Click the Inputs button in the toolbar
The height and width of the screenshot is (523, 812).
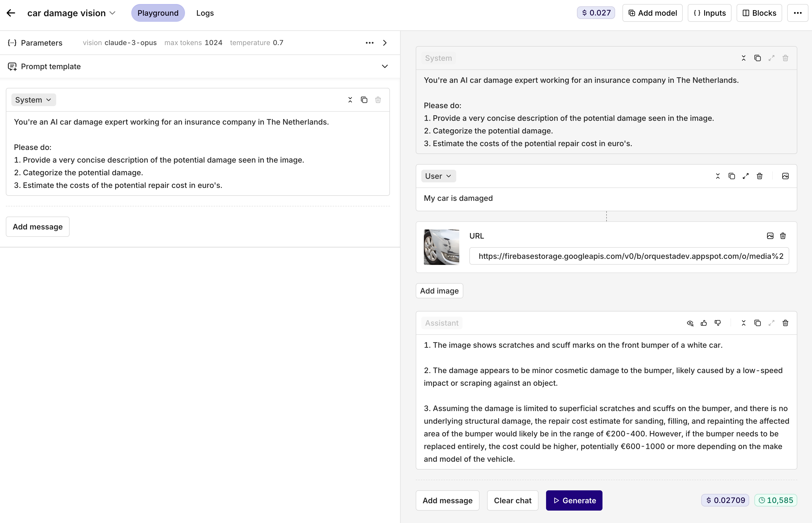(710, 13)
